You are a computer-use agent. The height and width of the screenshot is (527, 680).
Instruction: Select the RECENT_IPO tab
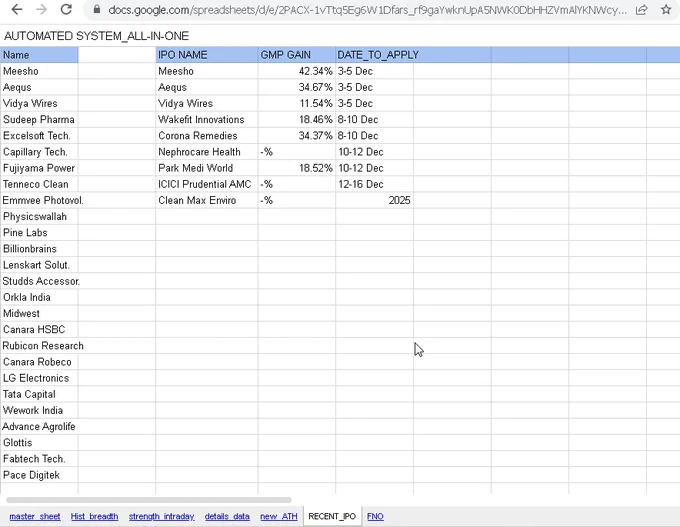click(332, 516)
